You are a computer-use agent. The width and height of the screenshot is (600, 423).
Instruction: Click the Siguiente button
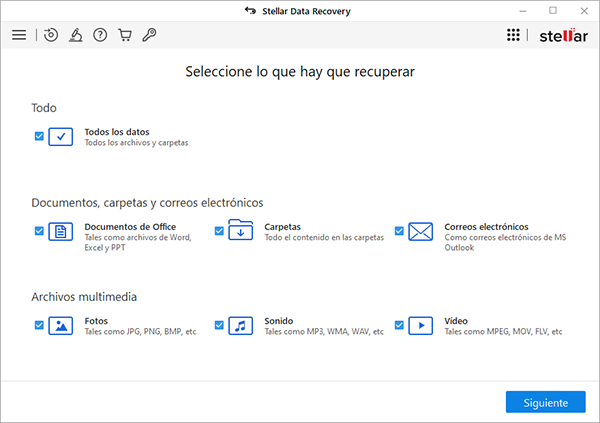pyautogui.click(x=546, y=402)
